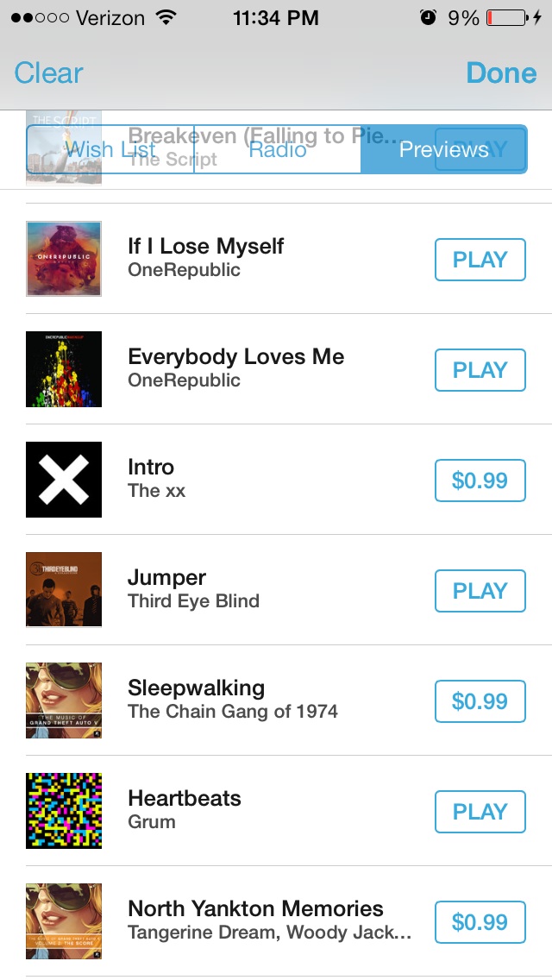Tap the If I Lose Myself album artwork
Image resolution: width=552 pixels, height=980 pixels.
point(64,259)
